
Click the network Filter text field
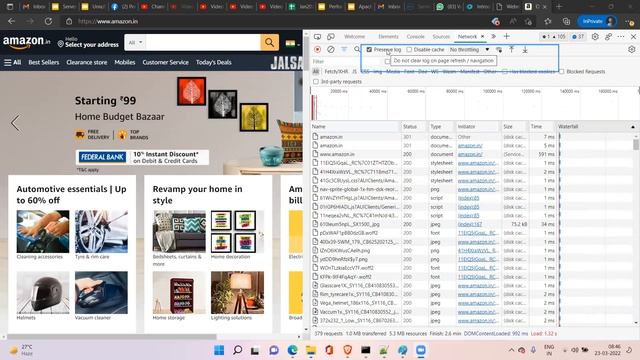pos(347,61)
